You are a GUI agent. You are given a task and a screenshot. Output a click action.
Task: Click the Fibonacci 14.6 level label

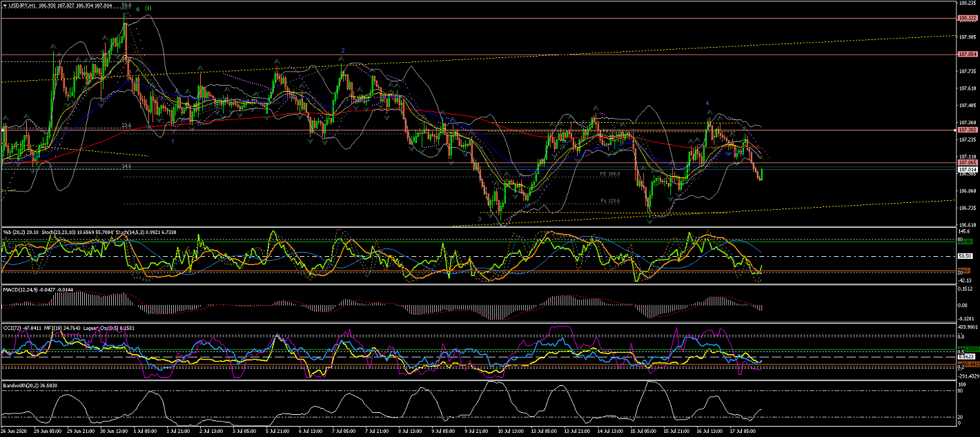coord(126,166)
